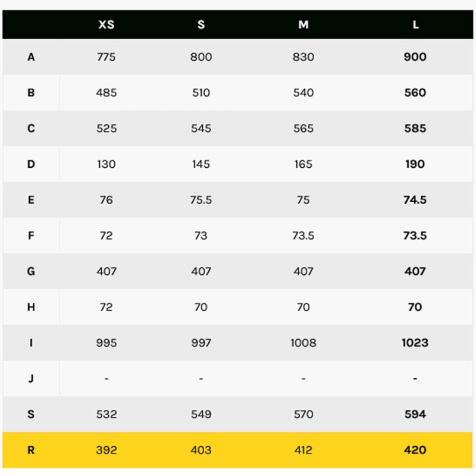
Task: Click row label J
Action: click(x=31, y=378)
